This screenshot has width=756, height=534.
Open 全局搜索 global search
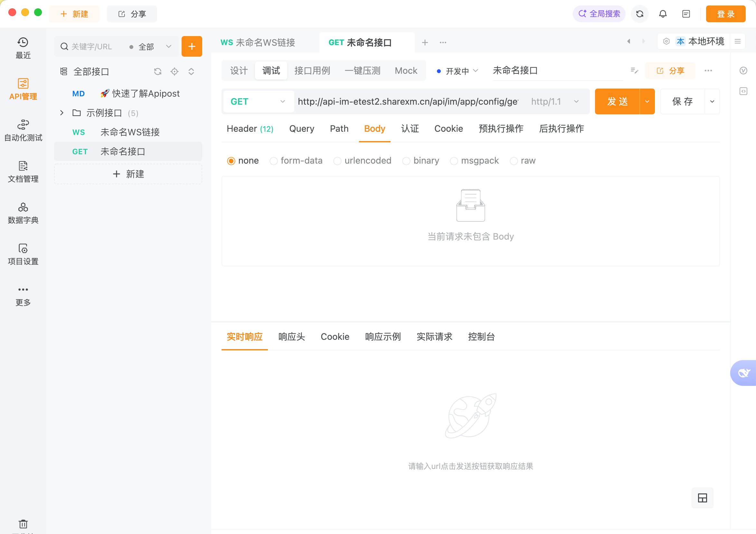(599, 14)
